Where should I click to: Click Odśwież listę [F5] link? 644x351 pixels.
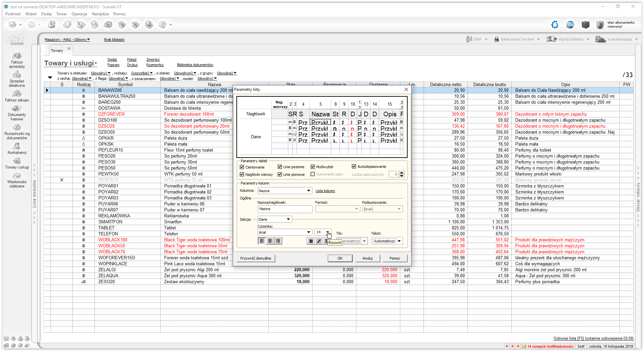point(593,338)
